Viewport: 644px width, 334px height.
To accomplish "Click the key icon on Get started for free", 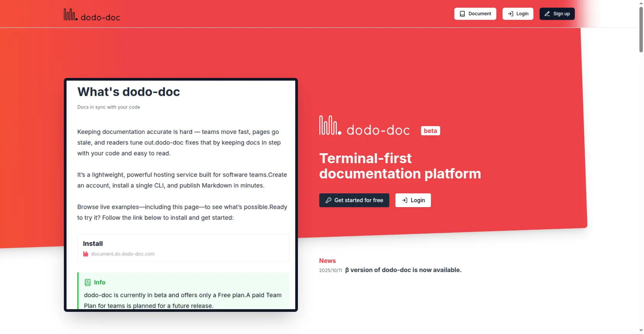I will pos(328,200).
